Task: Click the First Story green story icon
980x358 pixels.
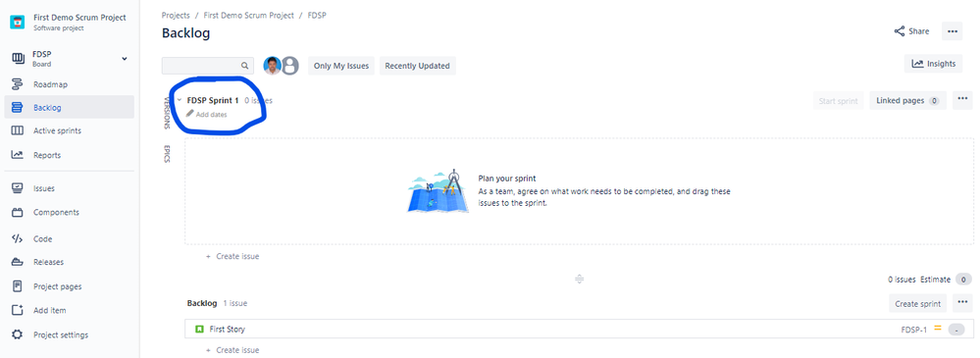Action: (x=199, y=329)
